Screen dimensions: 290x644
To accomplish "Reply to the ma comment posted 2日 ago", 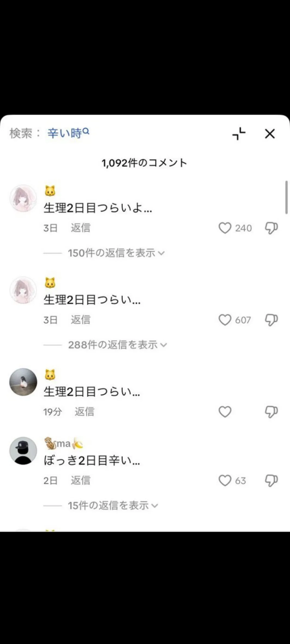I will (x=80, y=481).
